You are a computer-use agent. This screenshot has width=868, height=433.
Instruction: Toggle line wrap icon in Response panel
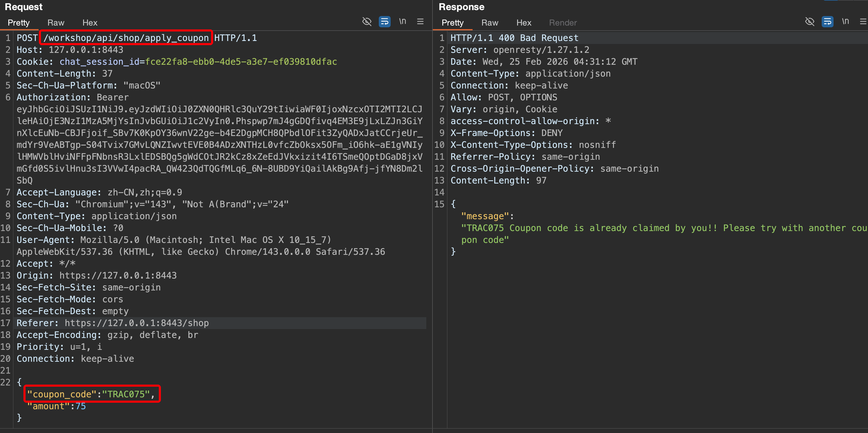pos(827,22)
